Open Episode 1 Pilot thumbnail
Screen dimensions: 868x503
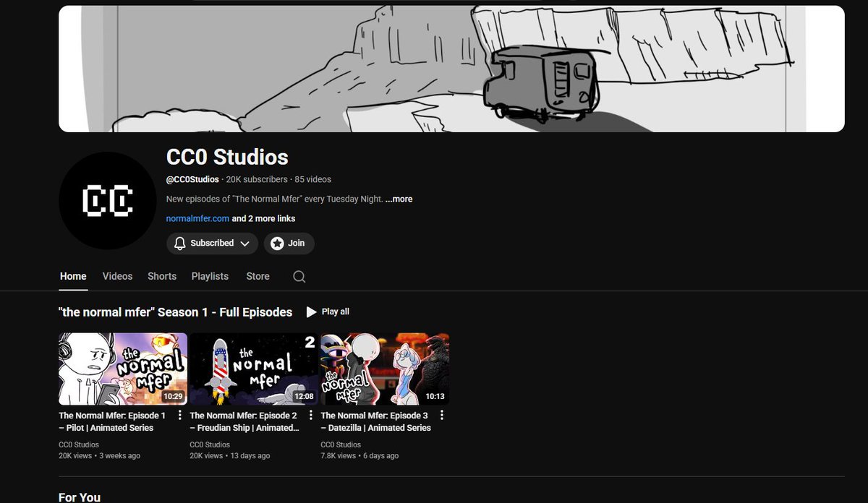pyautogui.click(x=123, y=369)
